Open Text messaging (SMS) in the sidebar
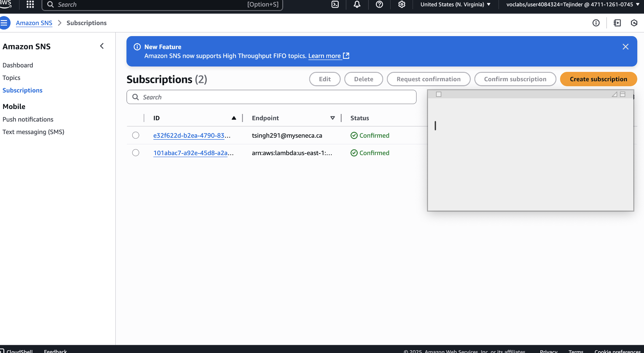The height and width of the screenshot is (353, 644). [33, 132]
